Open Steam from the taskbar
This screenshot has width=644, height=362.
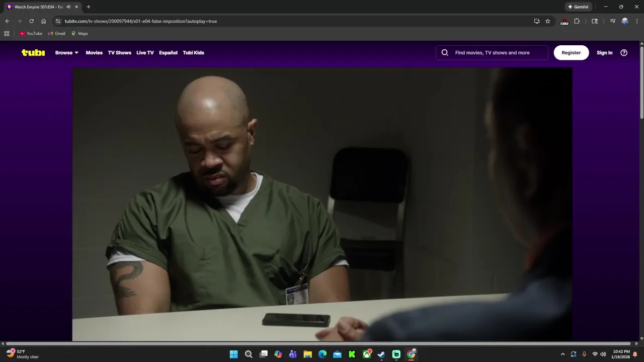pyautogui.click(x=381, y=354)
